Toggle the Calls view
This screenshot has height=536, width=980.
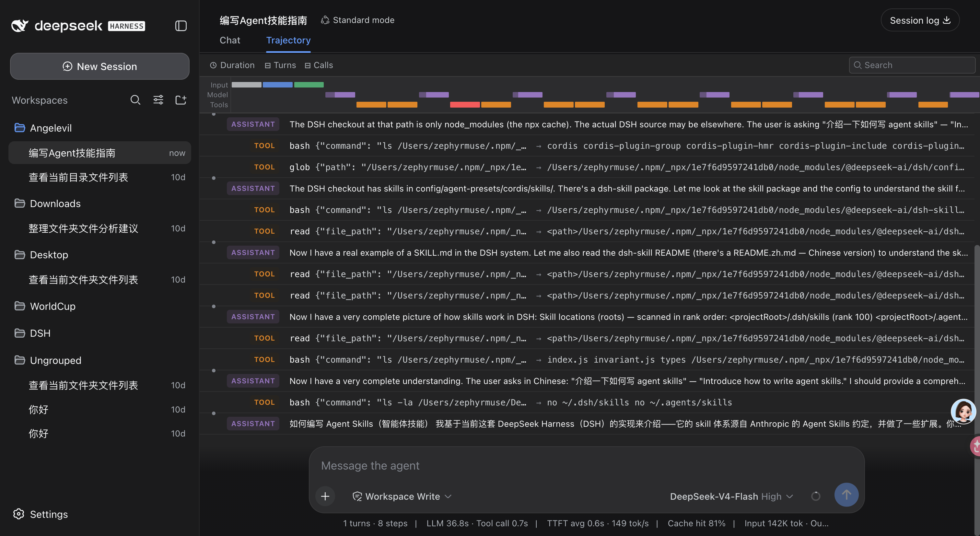pos(319,65)
